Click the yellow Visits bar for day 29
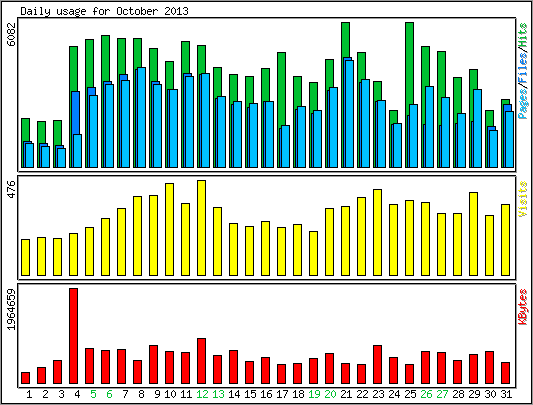 (474, 234)
